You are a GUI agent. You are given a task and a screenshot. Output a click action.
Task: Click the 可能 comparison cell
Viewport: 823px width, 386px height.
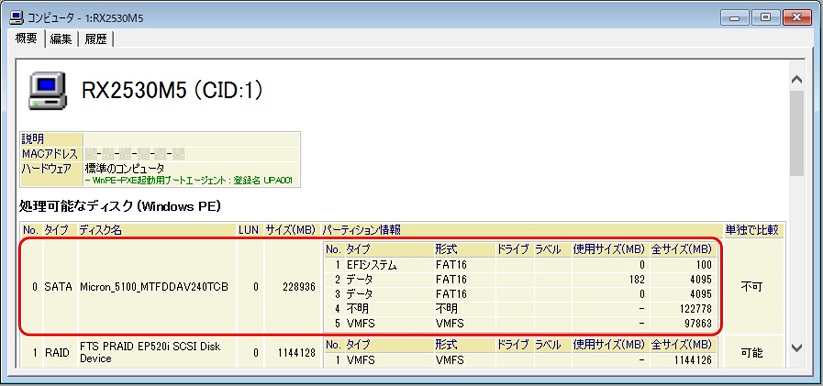coord(751,353)
